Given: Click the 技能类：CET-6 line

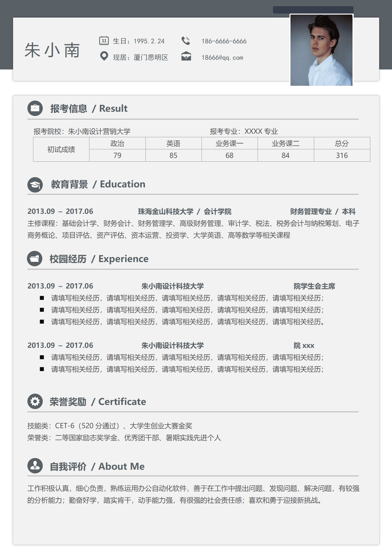Looking at the screenshot, I should click(110, 426).
